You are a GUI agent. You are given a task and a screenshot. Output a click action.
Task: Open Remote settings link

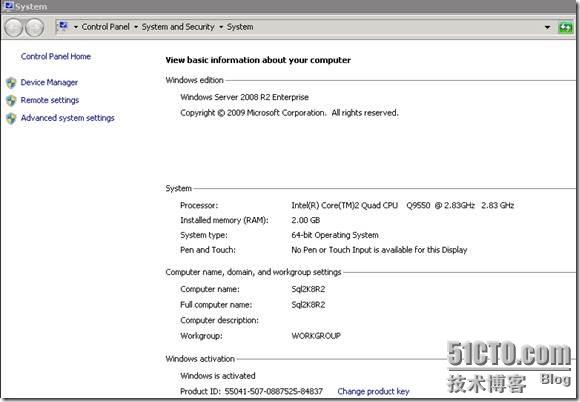50,100
